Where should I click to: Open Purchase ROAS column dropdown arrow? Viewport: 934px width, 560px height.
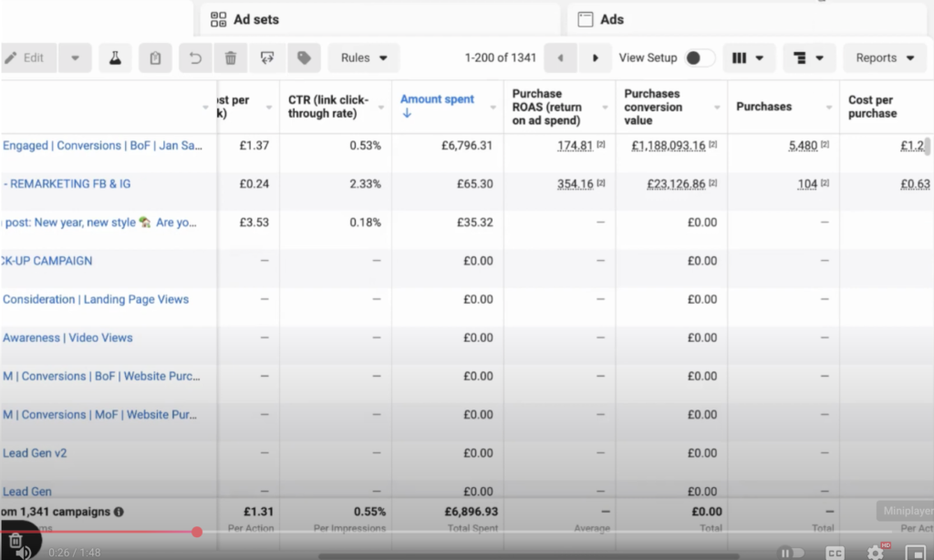click(x=606, y=108)
